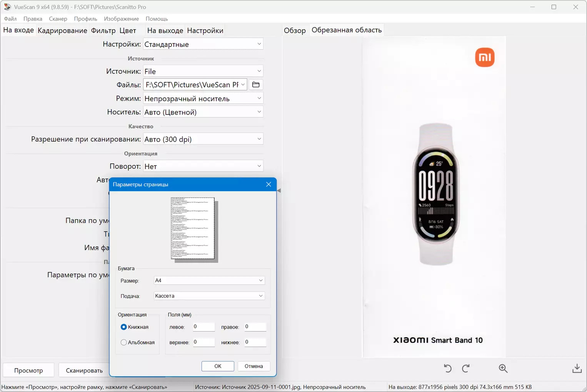Open the paper Размер dropdown showing A4
This screenshot has width=587, height=392.
pos(209,281)
